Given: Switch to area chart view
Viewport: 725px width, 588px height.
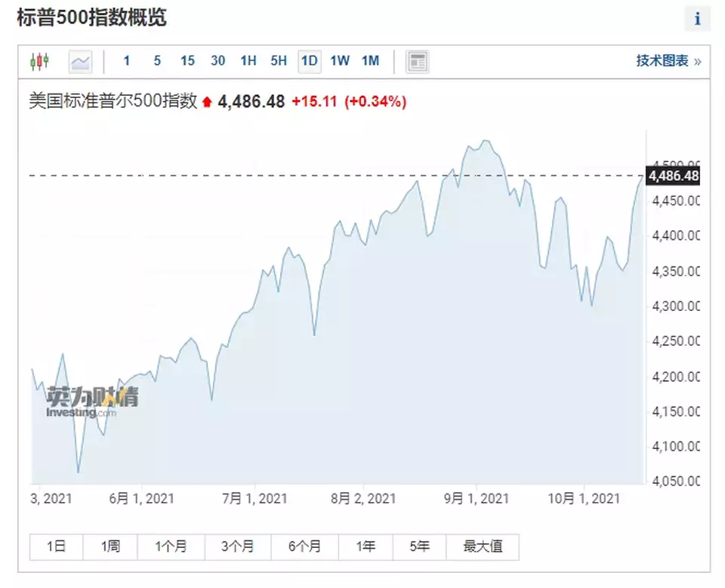Looking at the screenshot, I should [x=81, y=61].
